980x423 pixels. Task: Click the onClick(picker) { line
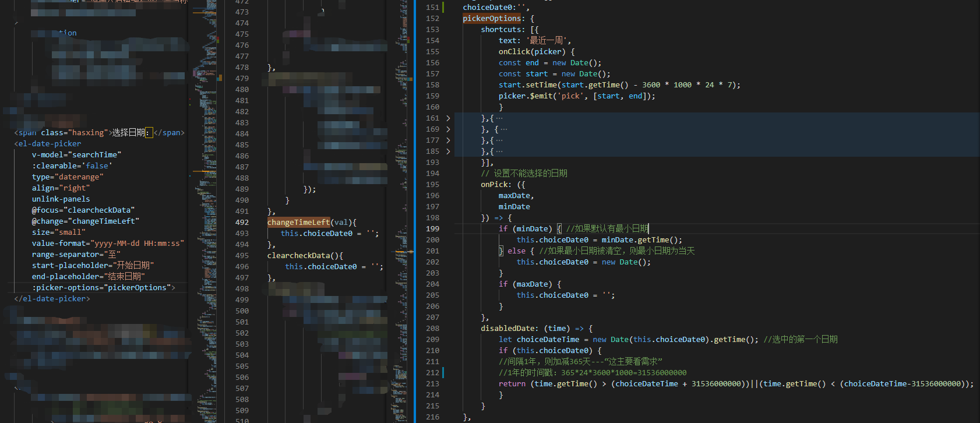[537, 52]
